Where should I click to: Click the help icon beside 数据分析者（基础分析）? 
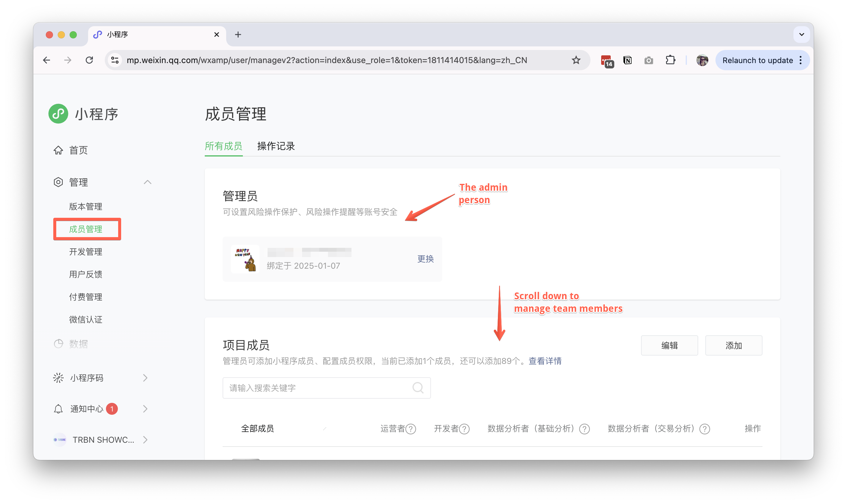click(584, 429)
